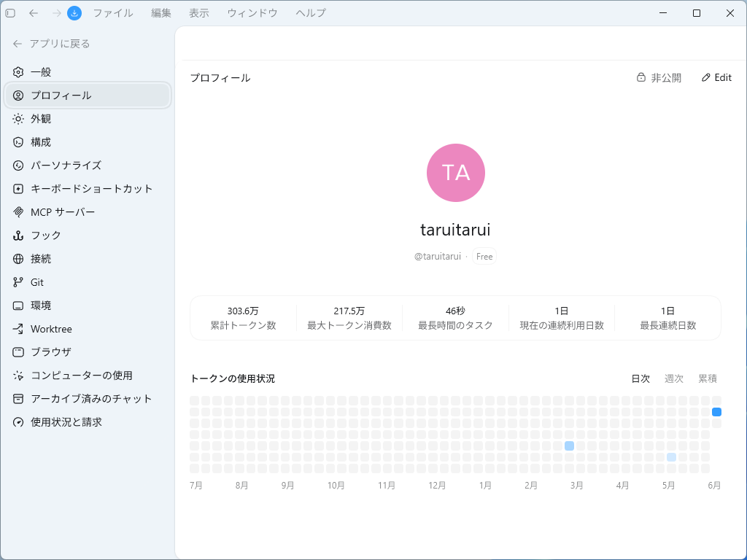Open the ウィンドウ menu
The image size is (747, 560).
click(x=252, y=13)
